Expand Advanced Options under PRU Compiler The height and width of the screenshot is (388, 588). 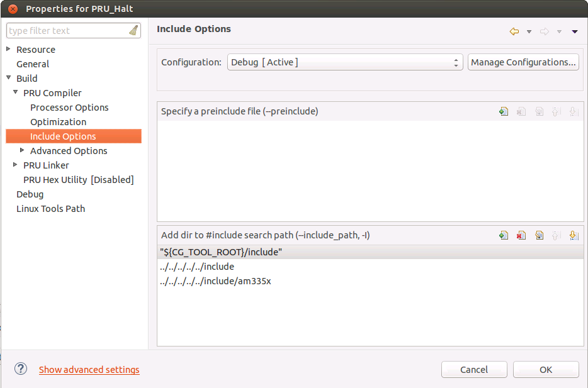[23, 150]
